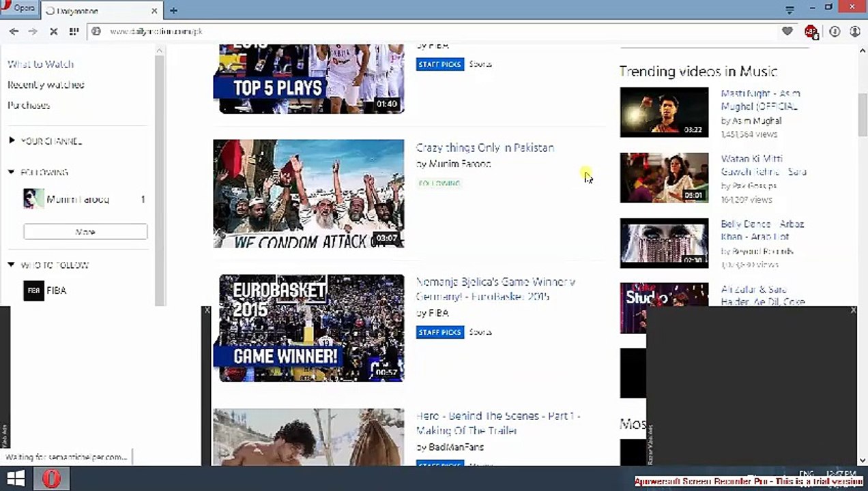This screenshot has width=868, height=491.
Task: Close the Dailymotion tab
Action: (154, 11)
